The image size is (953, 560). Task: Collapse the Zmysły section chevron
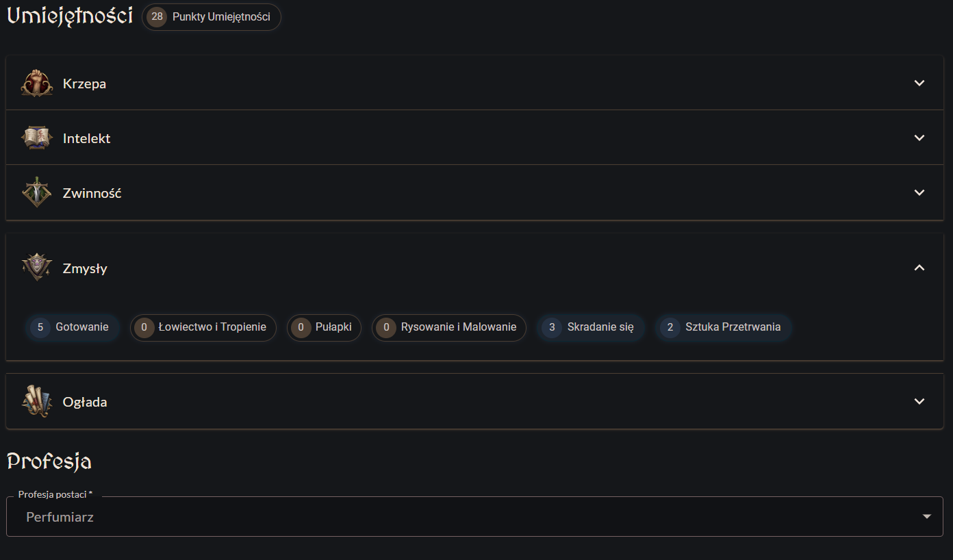919,268
